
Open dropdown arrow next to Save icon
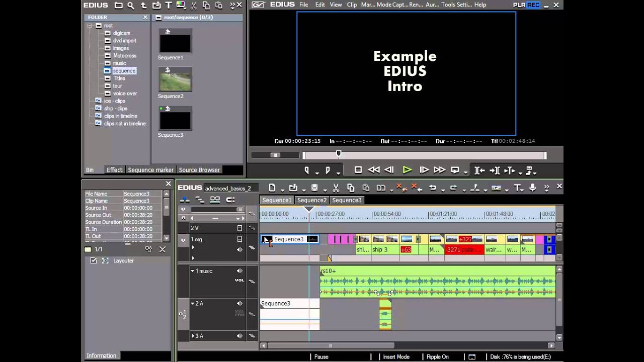coord(325,190)
